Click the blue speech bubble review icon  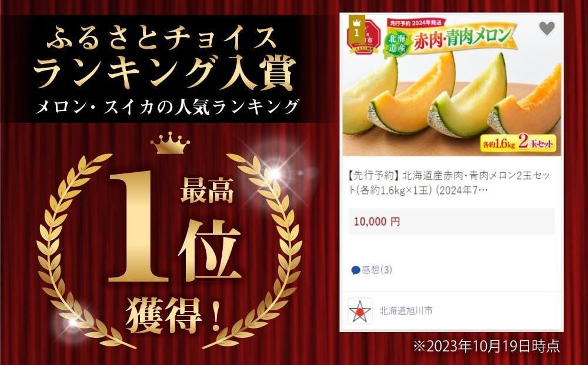pyautogui.click(x=355, y=270)
